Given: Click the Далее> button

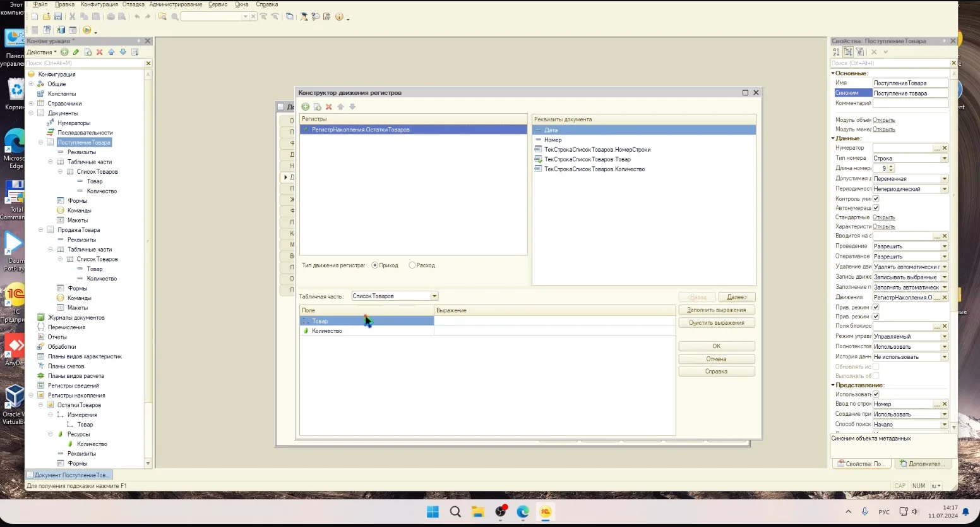Looking at the screenshot, I should pyautogui.click(x=737, y=297).
